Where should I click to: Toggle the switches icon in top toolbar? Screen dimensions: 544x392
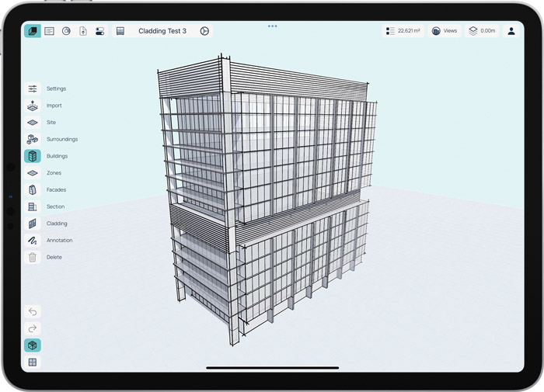click(x=99, y=31)
